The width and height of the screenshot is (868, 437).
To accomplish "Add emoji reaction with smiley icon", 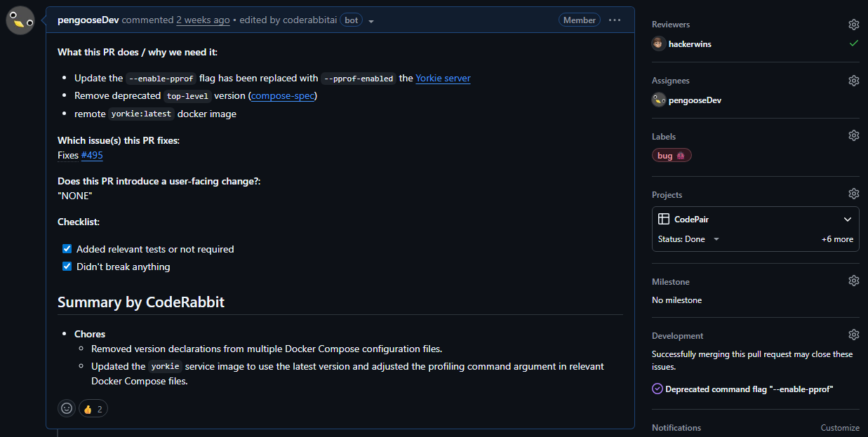I will [67, 408].
